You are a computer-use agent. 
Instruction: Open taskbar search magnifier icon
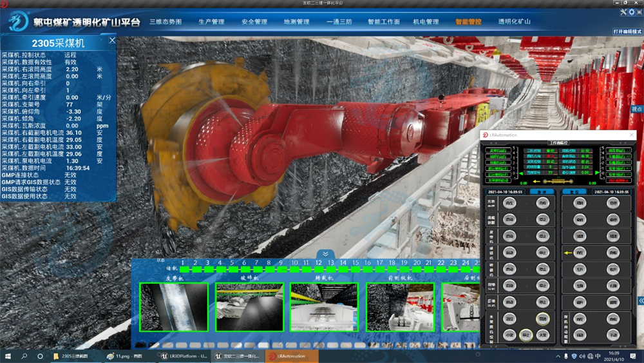click(x=24, y=356)
